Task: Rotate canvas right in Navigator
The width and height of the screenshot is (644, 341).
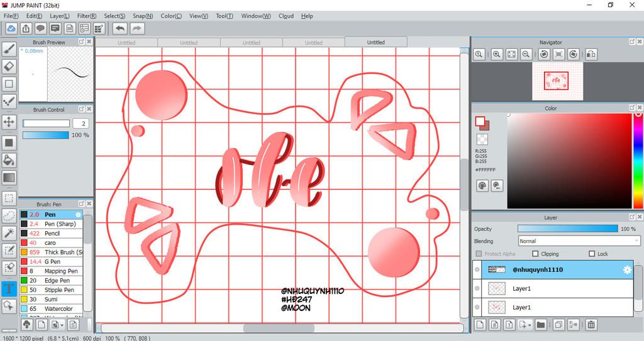Action: [574, 54]
